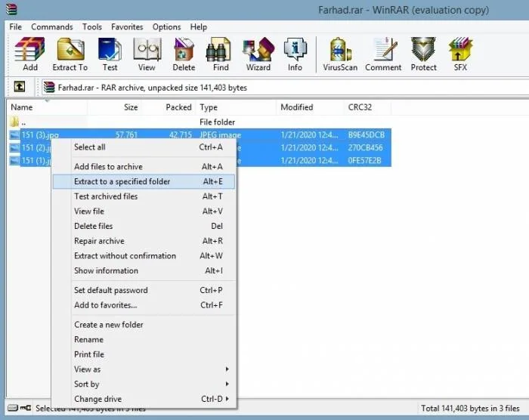This screenshot has height=420, width=529.
Task: Open the Comment tool
Action: (383, 54)
